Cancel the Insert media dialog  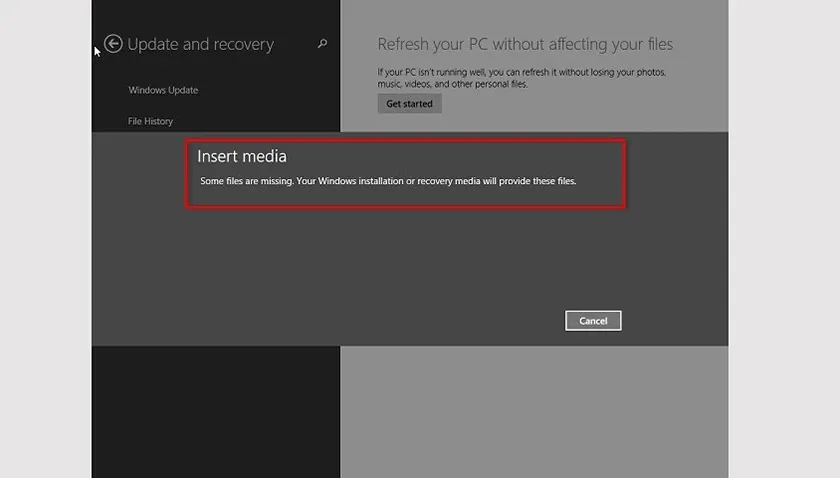(593, 320)
